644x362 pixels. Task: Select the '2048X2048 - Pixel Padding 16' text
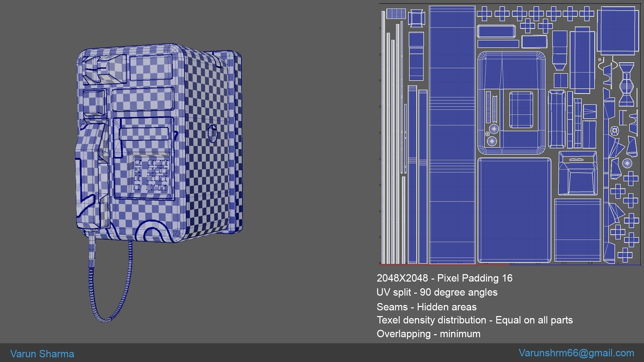pos(444,278)
